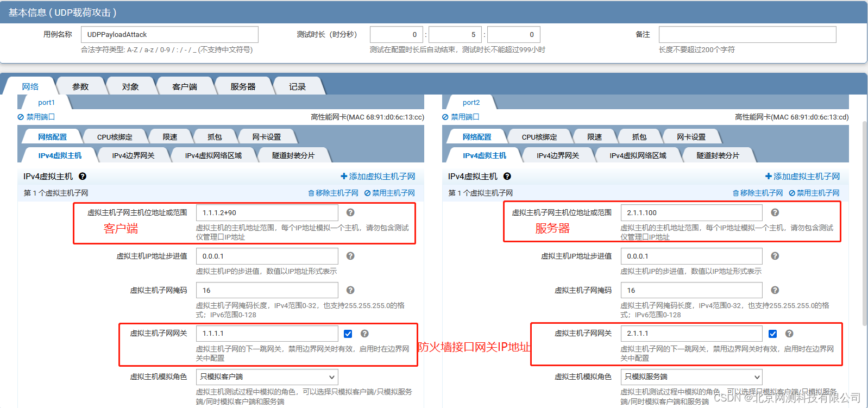
Task: Click 禁用主机子网 link in port1
Action: click(389, 193)
